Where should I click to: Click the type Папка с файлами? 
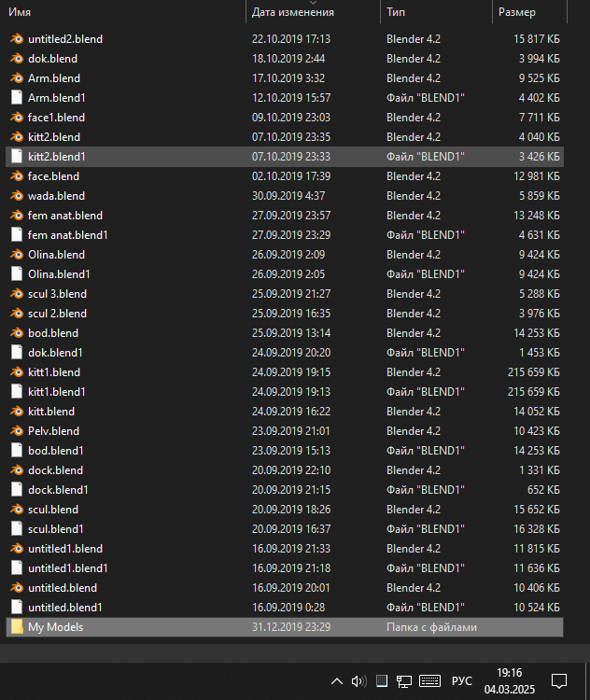point(431,627)
